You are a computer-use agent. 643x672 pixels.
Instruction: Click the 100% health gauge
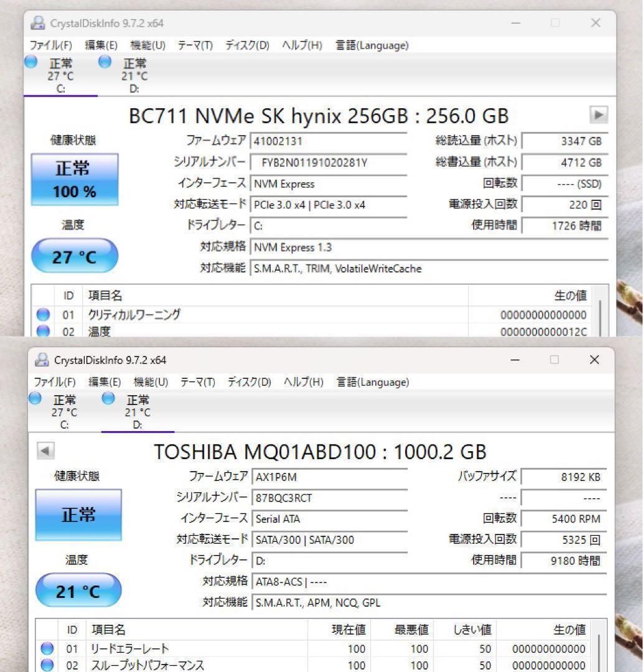click(x=74, y=180)
